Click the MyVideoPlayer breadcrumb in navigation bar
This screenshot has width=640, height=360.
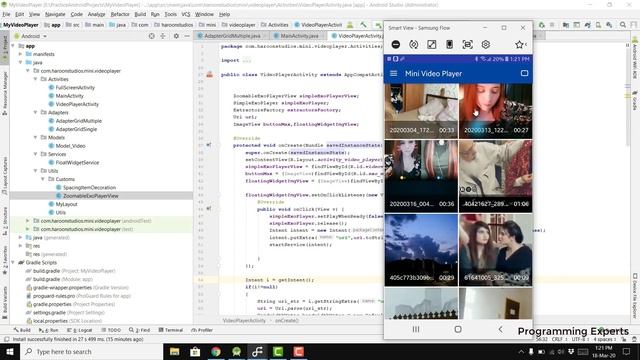21,25
